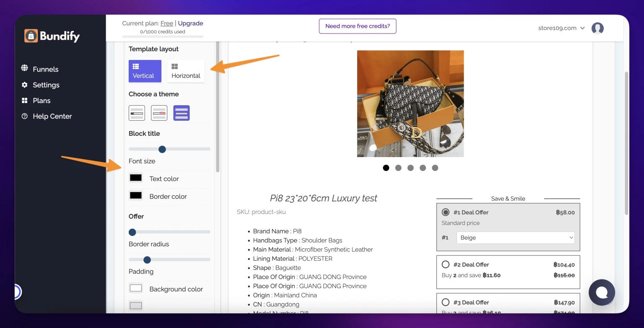
Task: Adjust the Block title font size slider
Action: (x=162, y=149)
